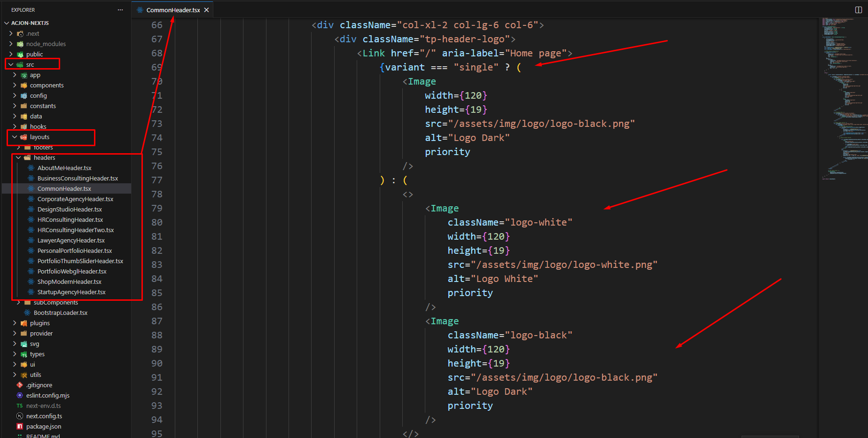868x438 pixels.
Task: Collapse the src folder chevron
Action: tap(11, 64)
